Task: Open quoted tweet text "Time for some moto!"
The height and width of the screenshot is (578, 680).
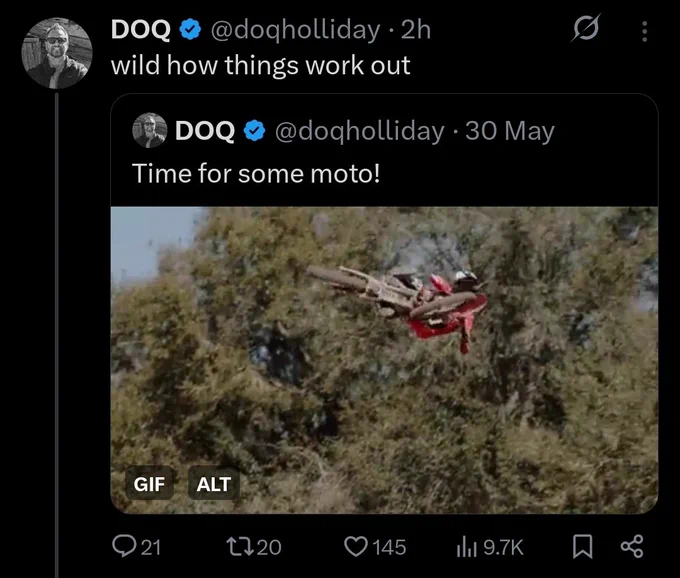Action: click(x=256, y=173)
